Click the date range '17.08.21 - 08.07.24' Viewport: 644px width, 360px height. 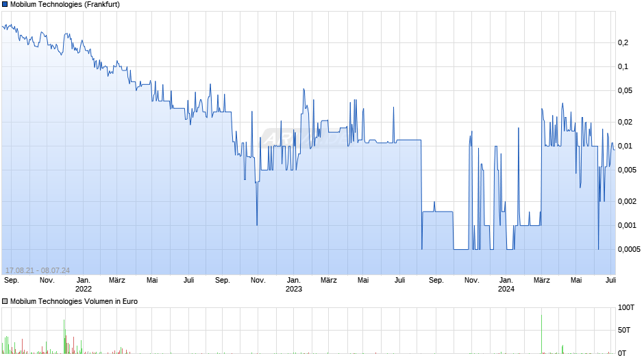38,270
